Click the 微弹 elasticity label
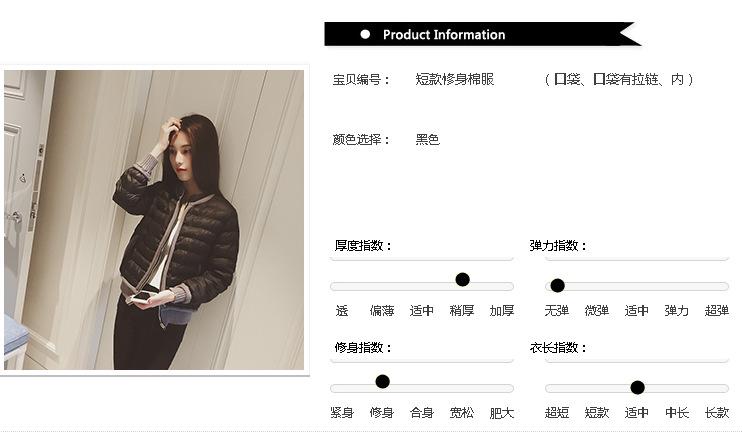Image resolution: width=742 pixels, height=433 pixels. (x=597, y=310)
